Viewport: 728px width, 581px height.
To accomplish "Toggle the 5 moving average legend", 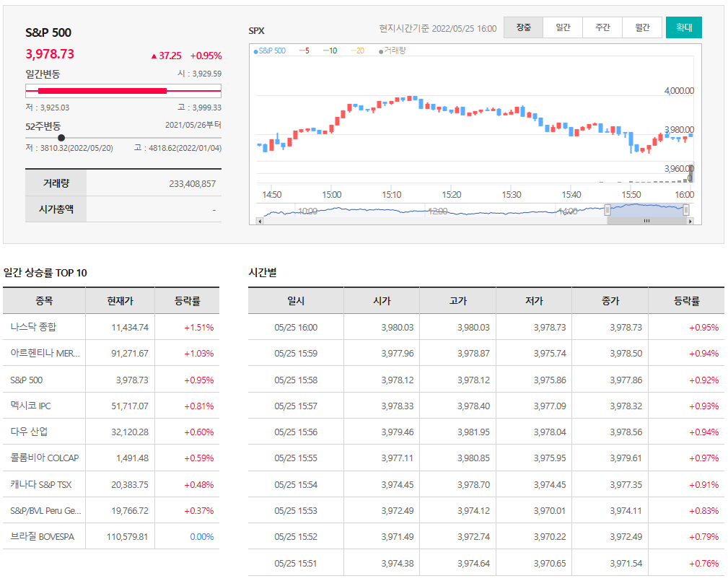I will pyautogui.click(x=304, y=51).
